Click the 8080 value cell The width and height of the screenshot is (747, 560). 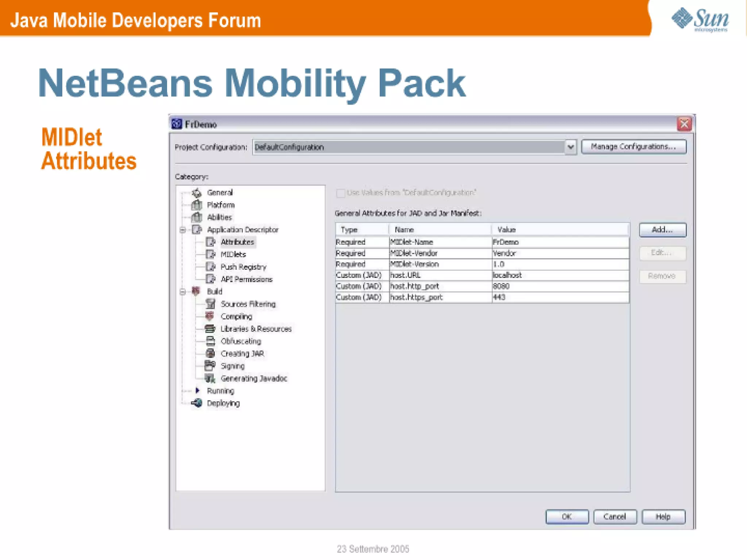[560, 286]
